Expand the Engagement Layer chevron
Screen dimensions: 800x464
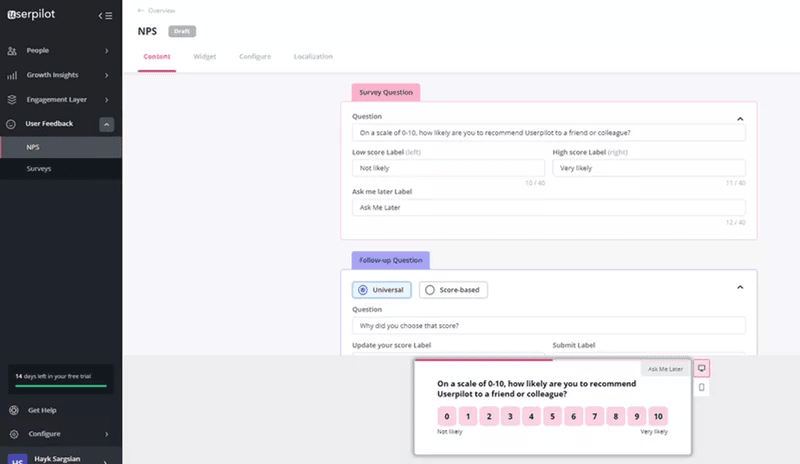tap(107, 100)
